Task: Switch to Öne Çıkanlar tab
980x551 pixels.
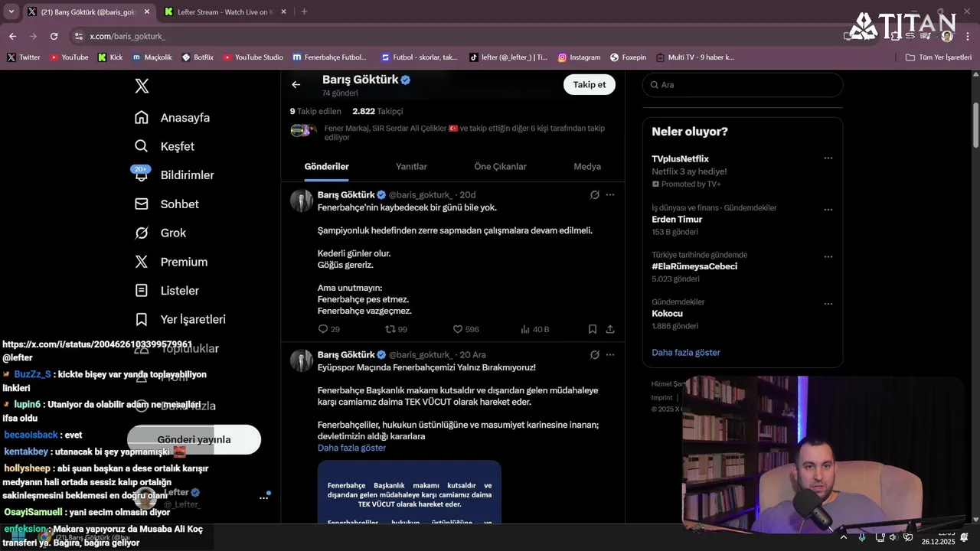Action: click(500, 166)
